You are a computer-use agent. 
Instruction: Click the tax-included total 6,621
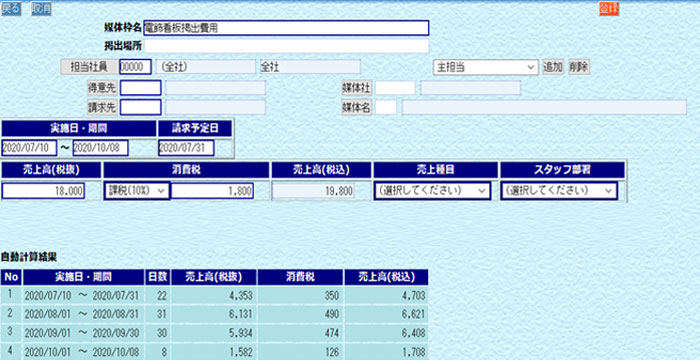pyautogui.click(x=413, y=314)
